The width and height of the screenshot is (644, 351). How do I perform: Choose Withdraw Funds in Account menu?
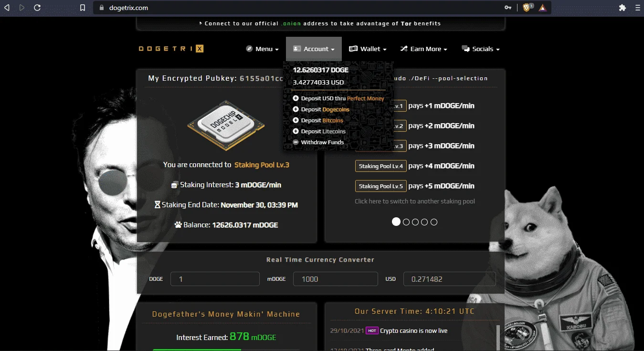tap(318, 142)
